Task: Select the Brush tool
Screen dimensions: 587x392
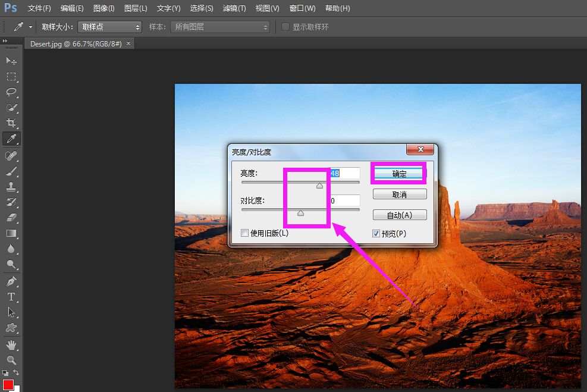Action: pyautogui.click(x=11, y=171)
